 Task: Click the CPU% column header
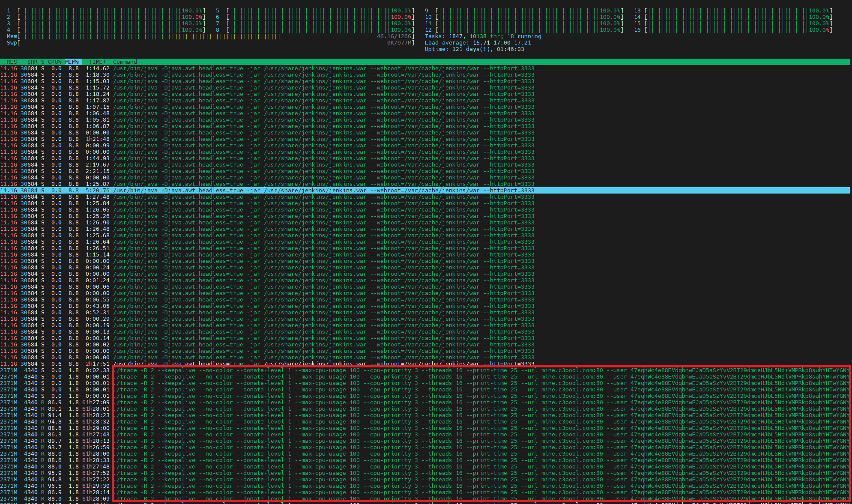tap(55, 62)
